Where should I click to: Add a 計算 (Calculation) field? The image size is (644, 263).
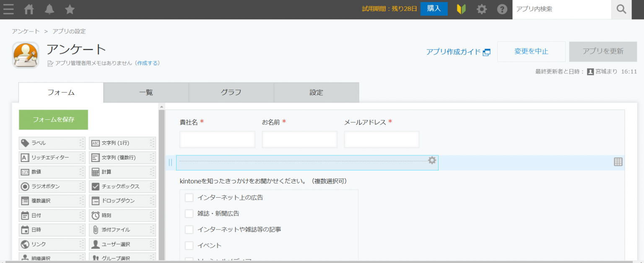click(x=122, y=172)
